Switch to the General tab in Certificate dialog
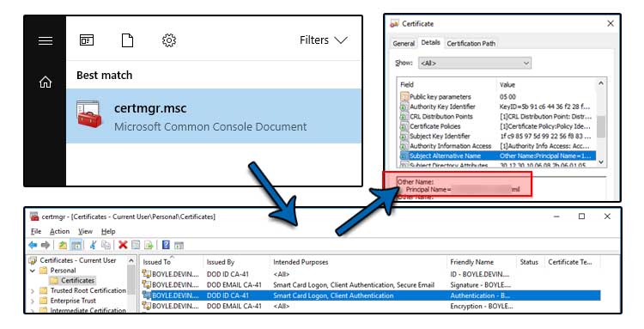The image size is (644, 329). 404,44
